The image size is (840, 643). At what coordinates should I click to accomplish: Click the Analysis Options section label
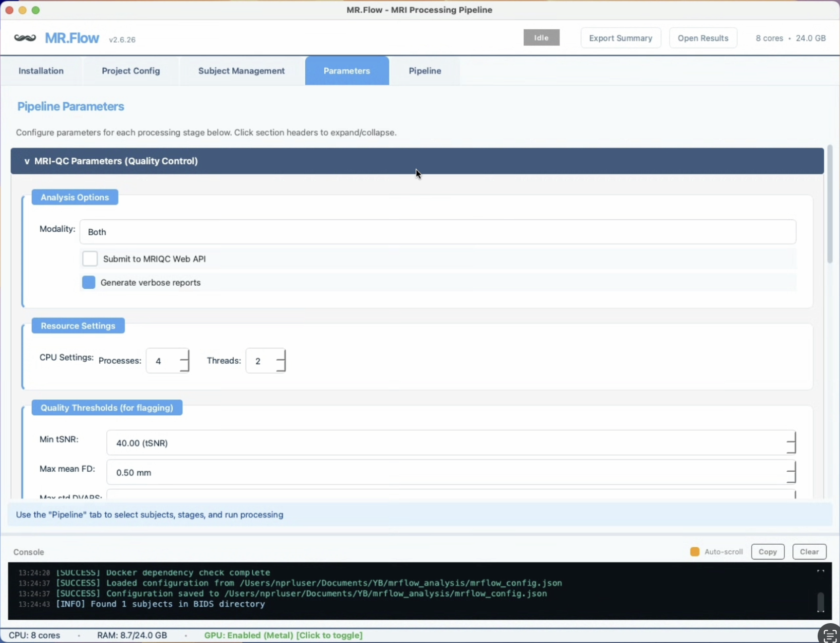click(74, 197)
